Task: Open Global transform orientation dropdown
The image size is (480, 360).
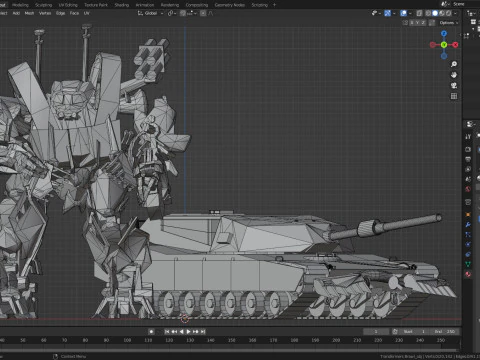Action: click(150, 13)
